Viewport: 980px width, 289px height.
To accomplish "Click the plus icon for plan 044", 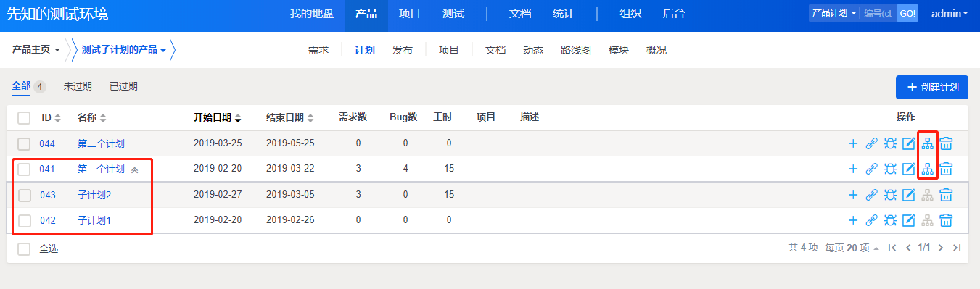I will pos(853,143).
